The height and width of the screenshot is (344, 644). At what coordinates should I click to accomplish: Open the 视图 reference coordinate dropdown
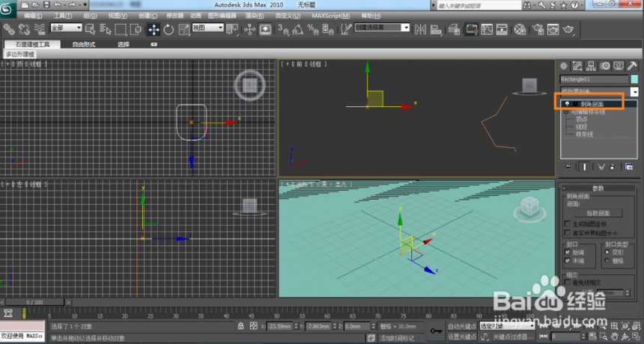coord(207,28)
